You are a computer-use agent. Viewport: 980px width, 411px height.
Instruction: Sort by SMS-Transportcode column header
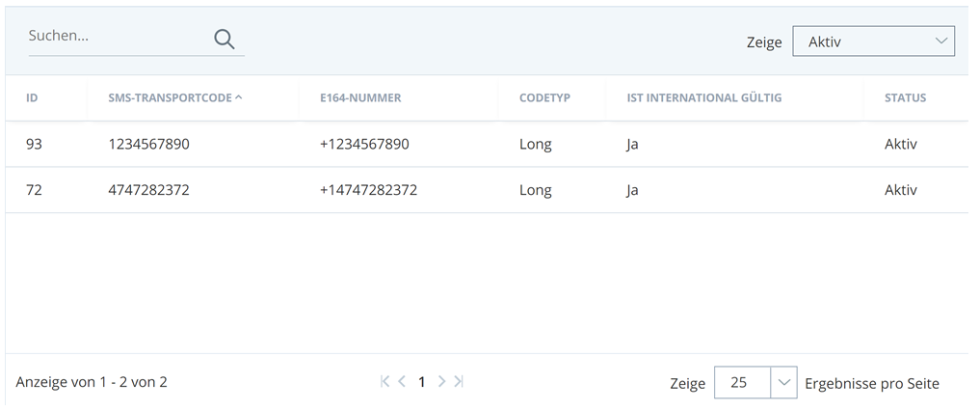170,97
